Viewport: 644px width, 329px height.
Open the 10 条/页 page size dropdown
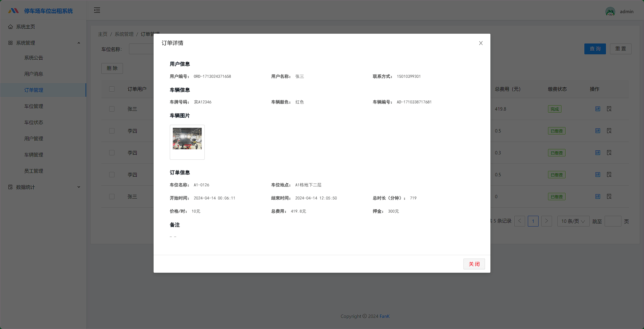573,221
